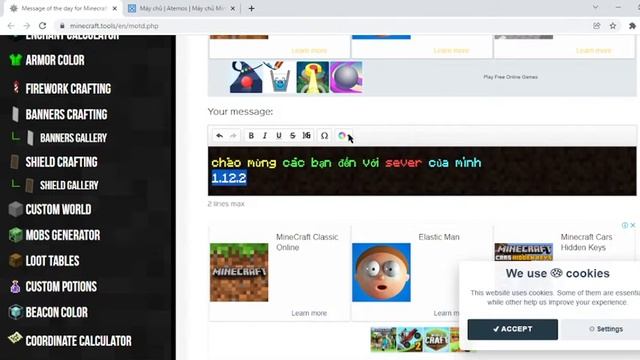Click the CRAFT game thumbnail at bottom
Screen dimensions: 640x360
click(436, 340)
